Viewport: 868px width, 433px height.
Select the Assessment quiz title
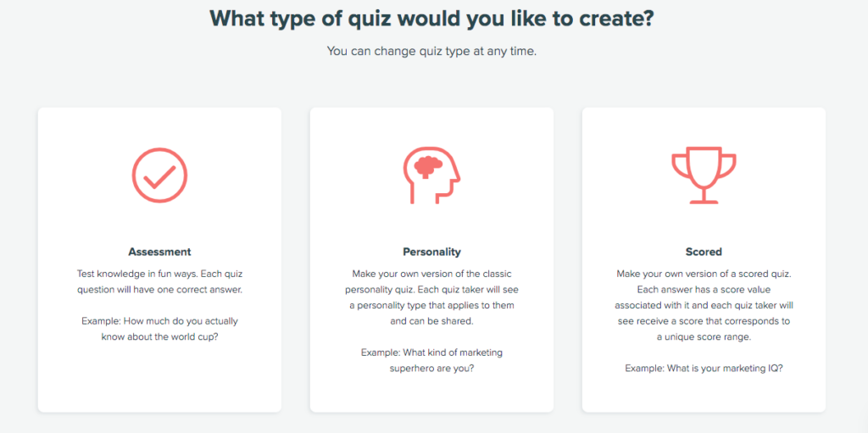[159, 252]
